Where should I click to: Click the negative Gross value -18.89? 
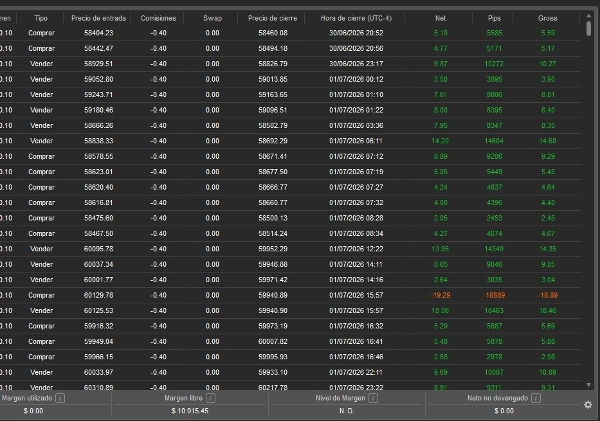pos(548,295)
